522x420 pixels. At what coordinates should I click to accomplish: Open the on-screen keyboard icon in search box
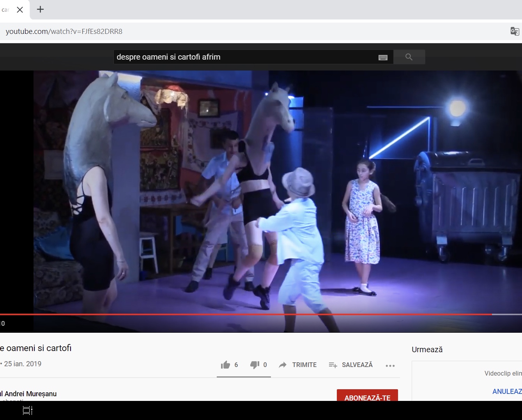383,57
